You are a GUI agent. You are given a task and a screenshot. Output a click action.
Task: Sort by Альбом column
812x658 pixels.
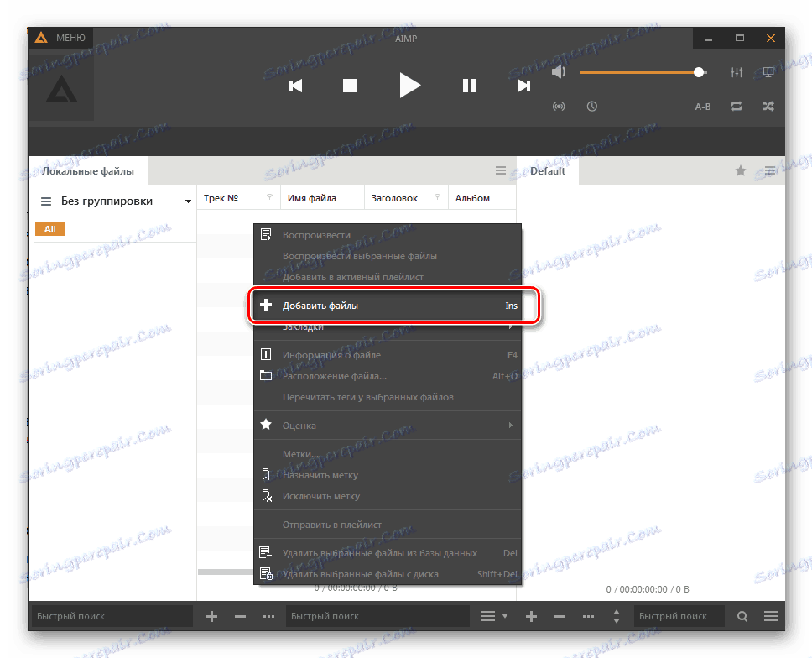(x=472, y=198)
